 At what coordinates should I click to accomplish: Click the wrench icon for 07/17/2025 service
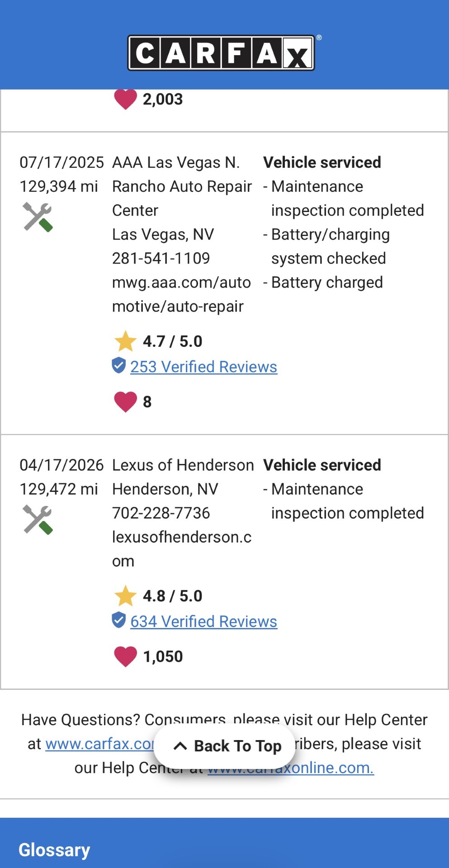pos(38,217)
